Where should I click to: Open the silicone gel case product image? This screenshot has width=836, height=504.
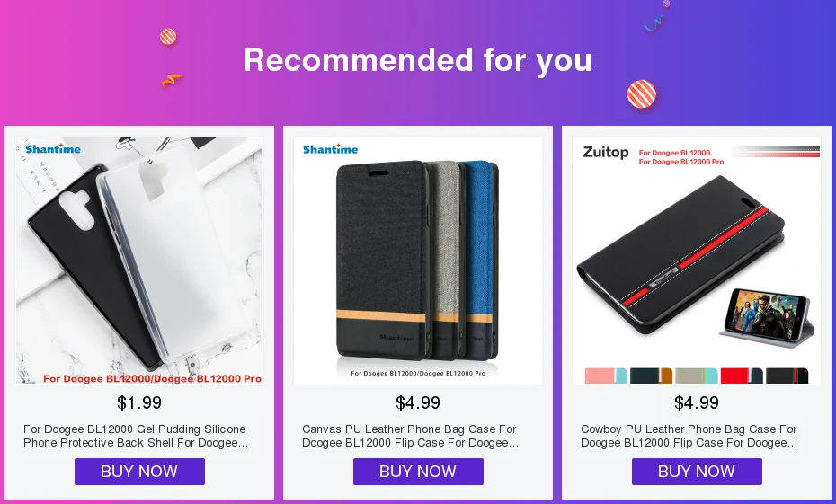(139, 261)
